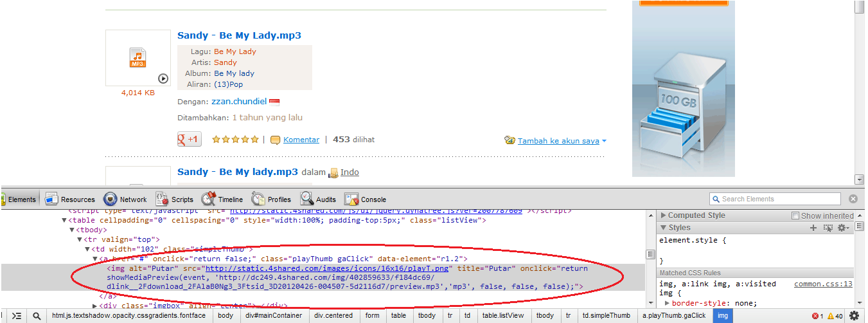The width and height of the screenshot is (868, 323).
Task: Open uploader zzan.chundiel profile link
Action: pos(239,102)
